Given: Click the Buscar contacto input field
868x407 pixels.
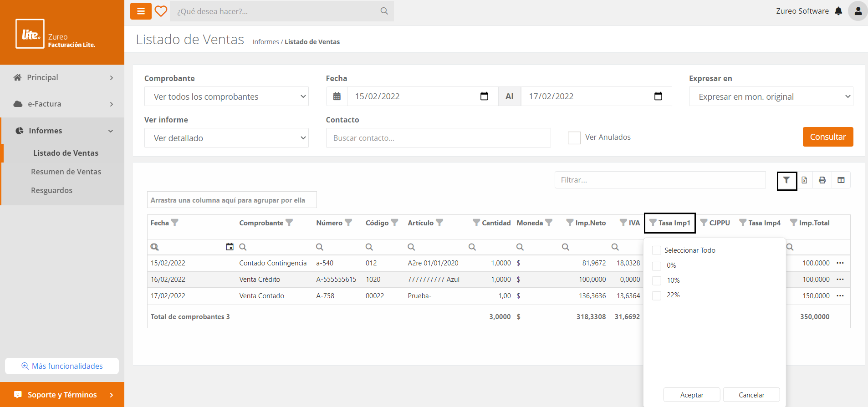Looking at the screenshot, I should (x=438, y=138).
